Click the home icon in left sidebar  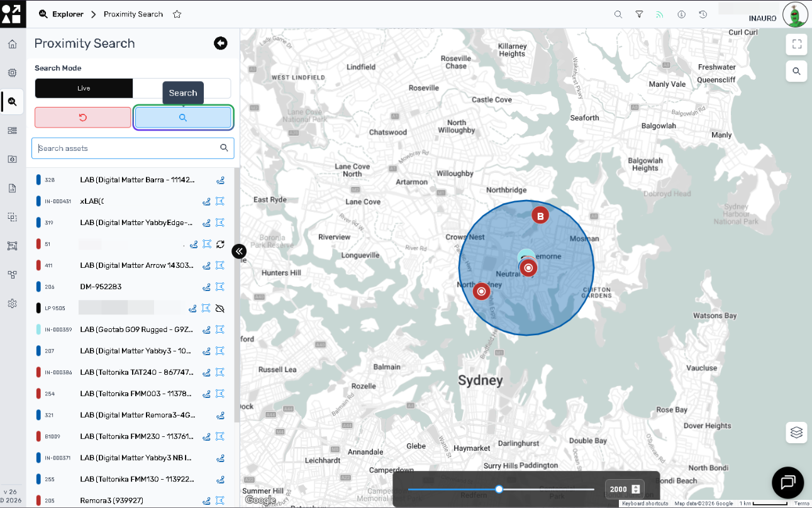coord(12,44)
